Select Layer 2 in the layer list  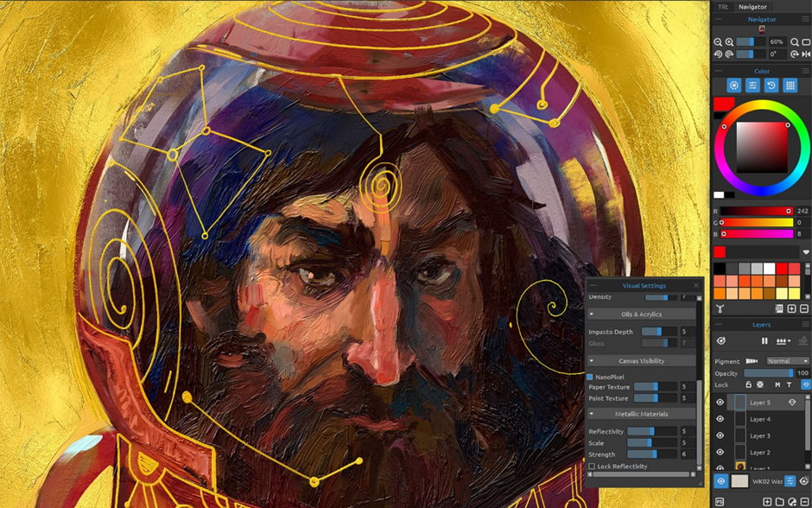767,452
